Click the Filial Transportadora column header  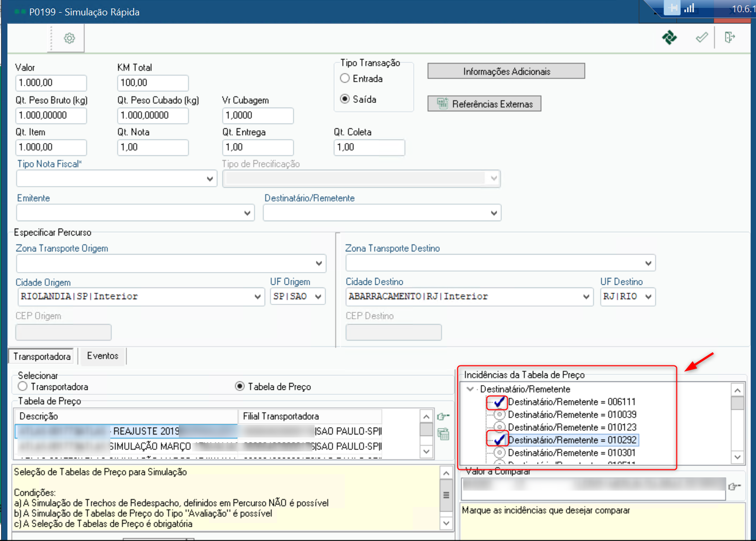point(310,416)
